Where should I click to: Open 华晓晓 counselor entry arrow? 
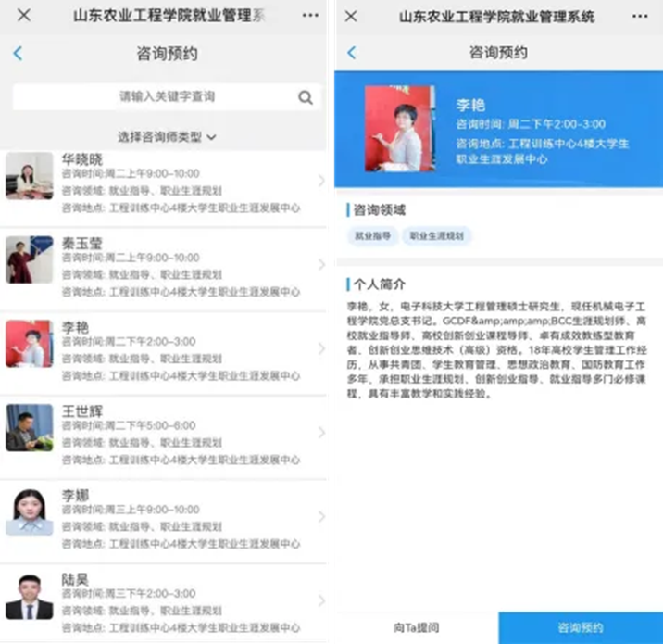[320, 182]
